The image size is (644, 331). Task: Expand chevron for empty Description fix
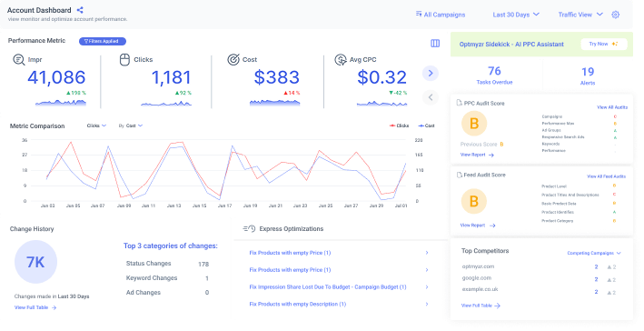click(427, 305)
